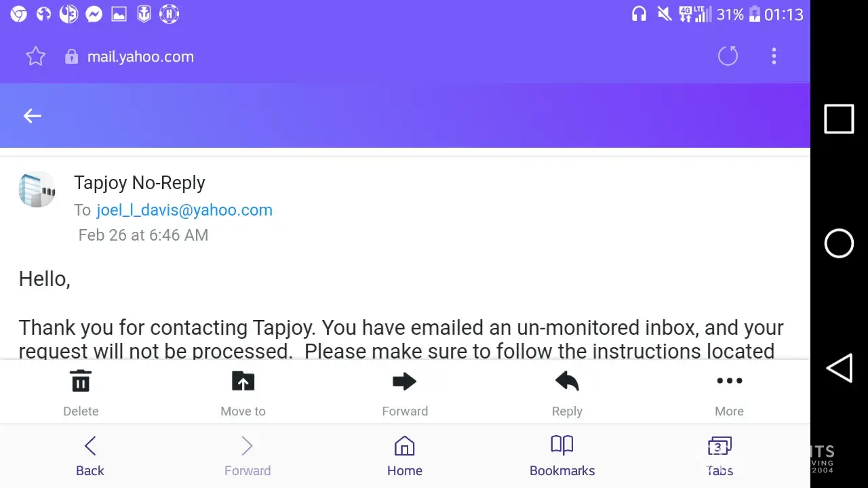Tap the mail.yahoo.com address bar

coord(140,57)
